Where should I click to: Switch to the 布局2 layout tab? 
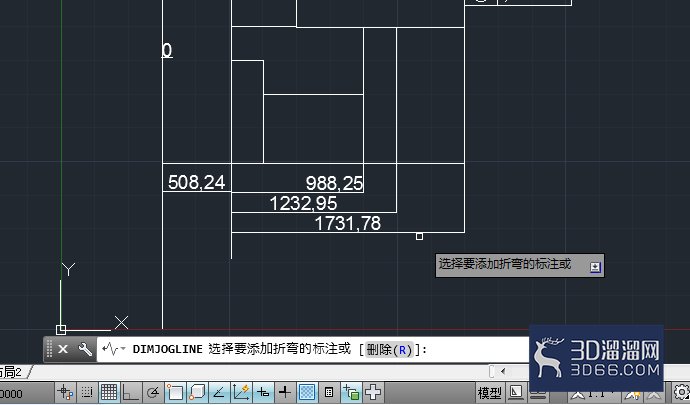(11, 372)
